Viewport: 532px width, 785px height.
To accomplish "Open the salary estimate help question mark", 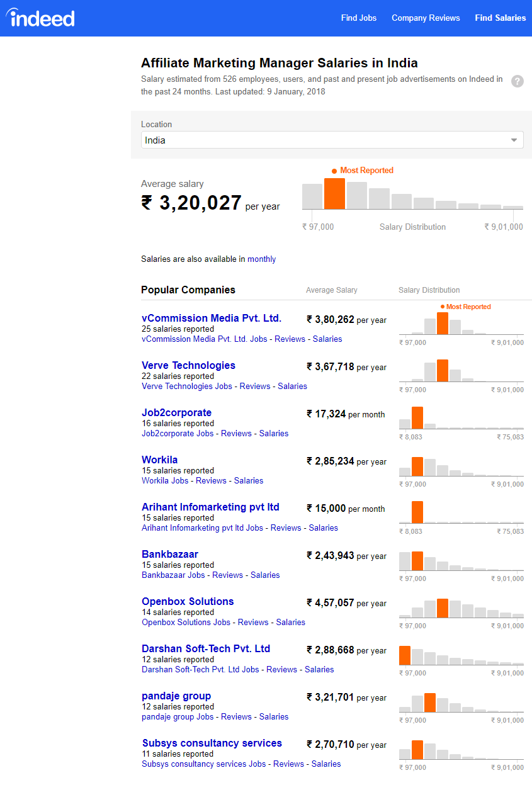I will pos(518,81).
